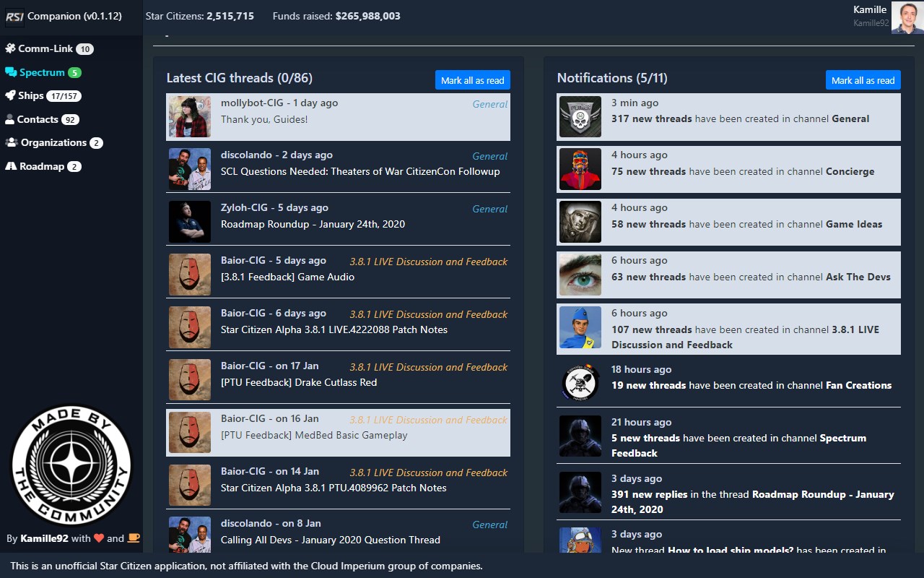Click the Kamille username at top right
The image size is (924, 578).
[870, 10]
